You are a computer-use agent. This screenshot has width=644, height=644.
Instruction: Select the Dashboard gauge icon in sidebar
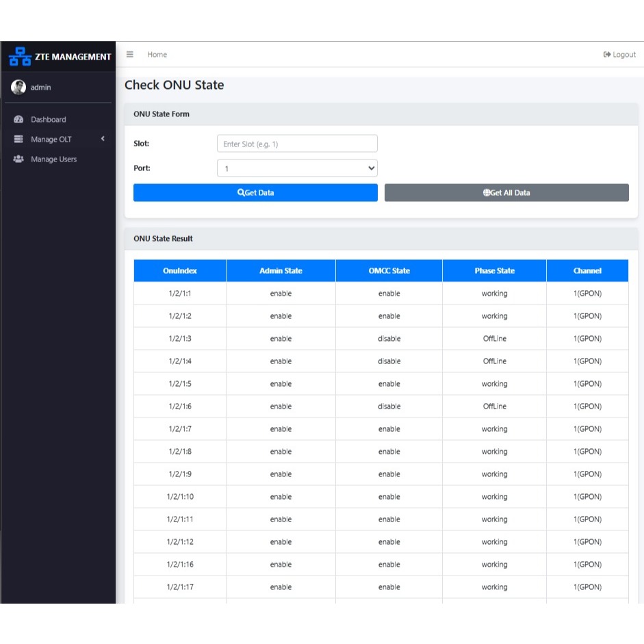(18, 119)
